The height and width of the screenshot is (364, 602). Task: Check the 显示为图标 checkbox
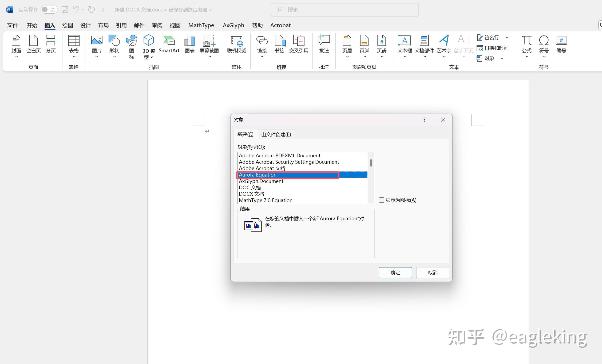click(382, 200)
